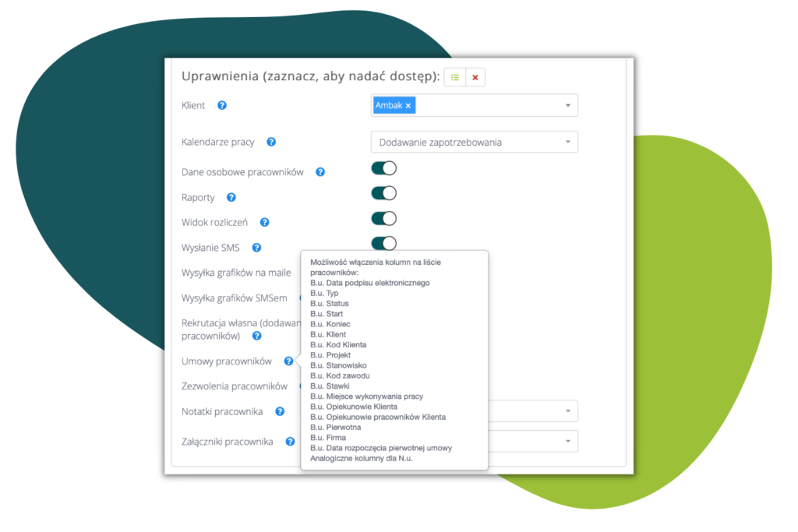This screenshot has width=798, height=532.
Task: Open the Załączniki pracownika dropdown
Action: (x=567, y=442)
